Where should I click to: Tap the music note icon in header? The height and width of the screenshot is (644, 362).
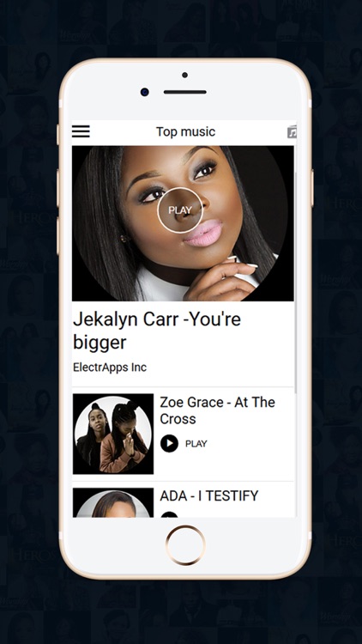(292, 132)
